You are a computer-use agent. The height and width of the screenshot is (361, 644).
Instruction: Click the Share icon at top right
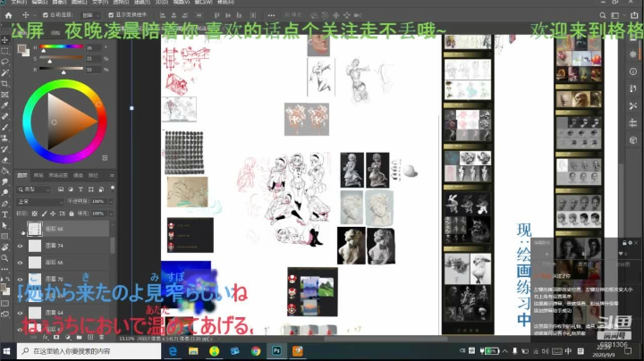pyautogui.click(x=635, y=15)
